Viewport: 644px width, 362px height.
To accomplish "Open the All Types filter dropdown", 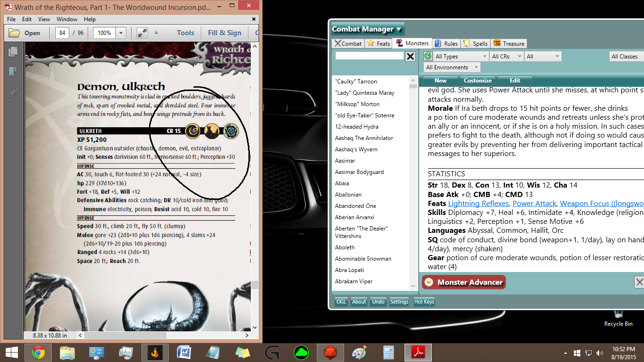I will coord(460,56).
